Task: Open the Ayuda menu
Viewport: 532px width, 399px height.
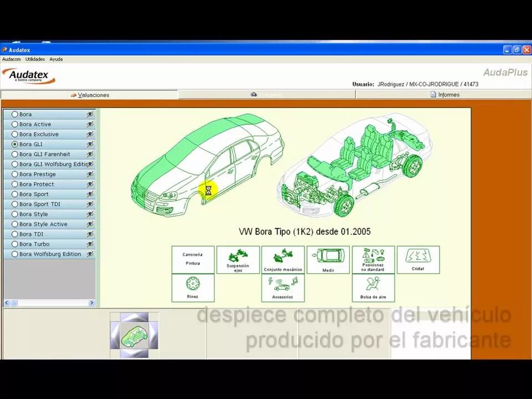Action: click(x=56, y=59)
